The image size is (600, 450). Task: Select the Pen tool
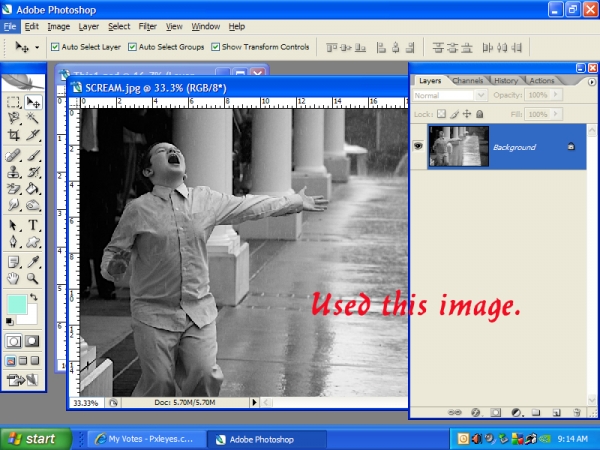click(x=13, y=241)
